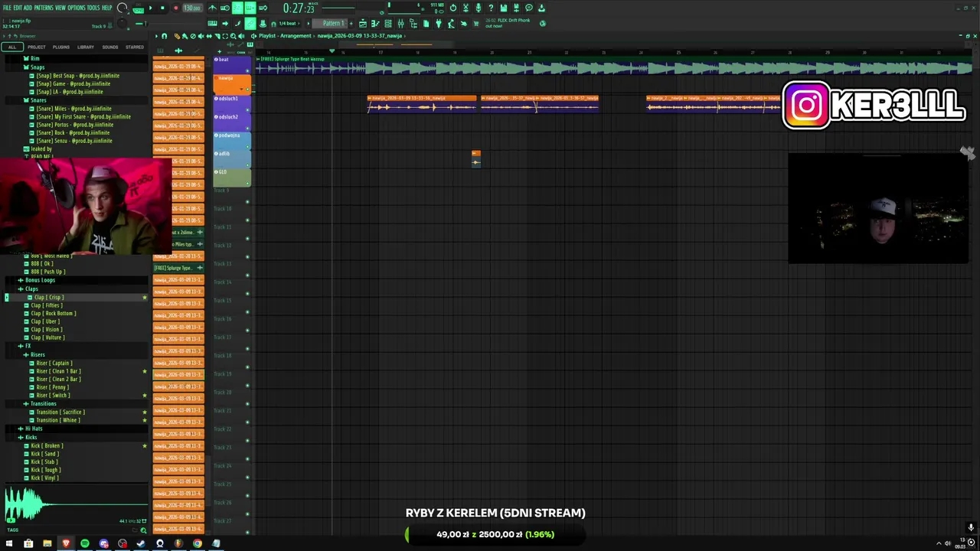Click the Undo history icon
980x551 pixels.
tap(452, 8)
